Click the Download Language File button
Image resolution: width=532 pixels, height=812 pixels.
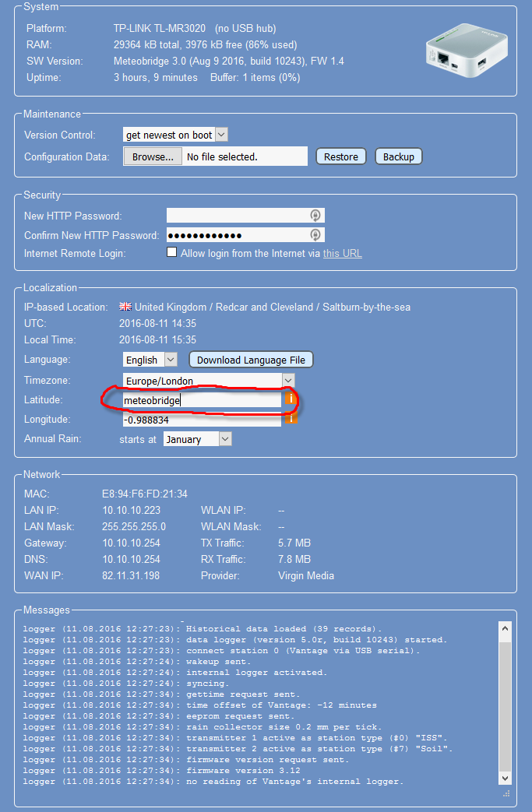coord(251,360)
